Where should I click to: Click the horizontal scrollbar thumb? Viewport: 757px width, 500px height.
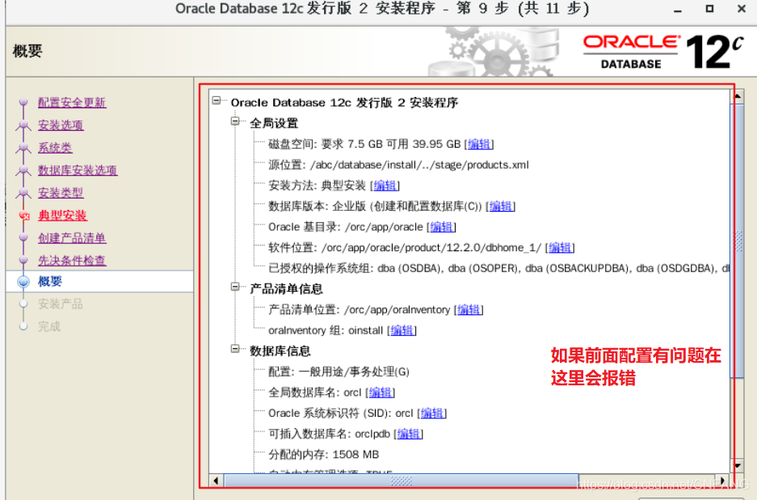coord(401,481)
